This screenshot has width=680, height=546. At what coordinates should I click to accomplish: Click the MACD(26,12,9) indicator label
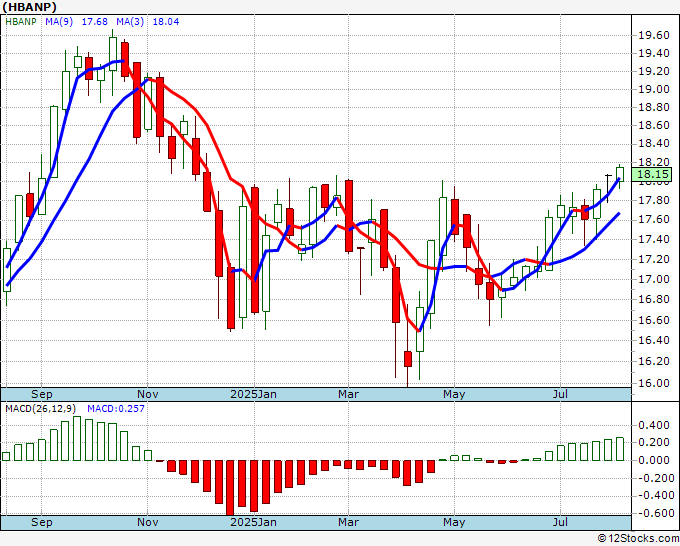(x=41, y=409)
